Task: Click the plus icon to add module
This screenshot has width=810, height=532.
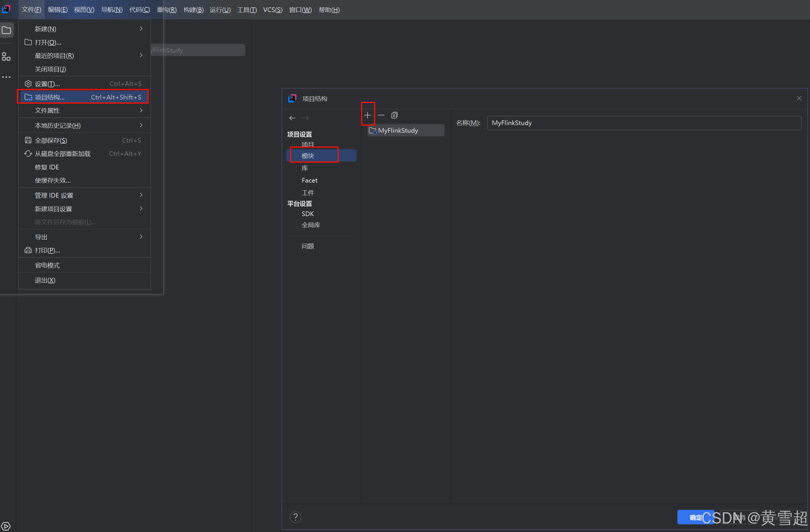Action: pos(367,115)
